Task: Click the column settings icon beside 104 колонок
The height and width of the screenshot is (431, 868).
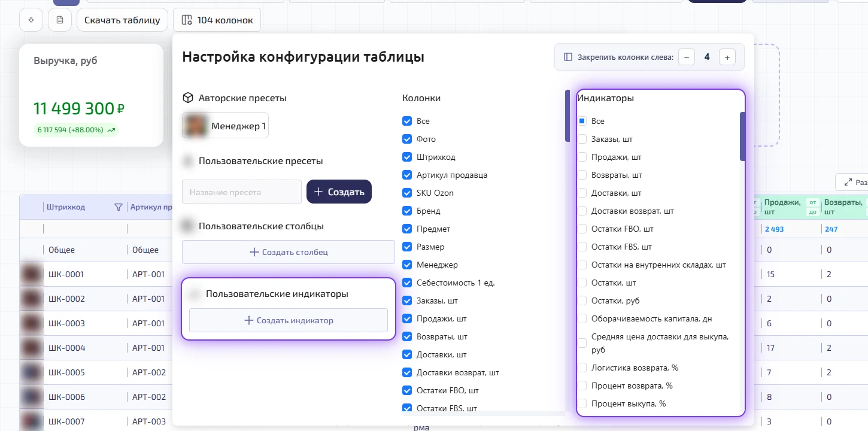Action: pyautogui.click(x=186, y=20)
